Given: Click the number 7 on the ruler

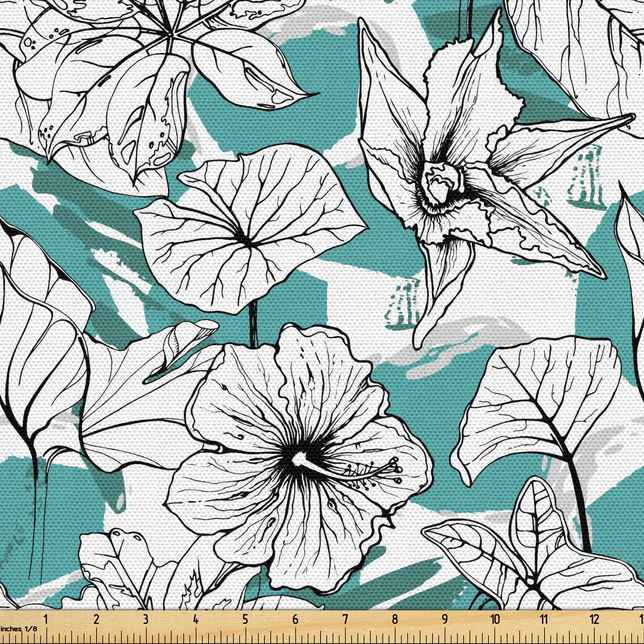Looking at the screenshot, I should (345, 619).
